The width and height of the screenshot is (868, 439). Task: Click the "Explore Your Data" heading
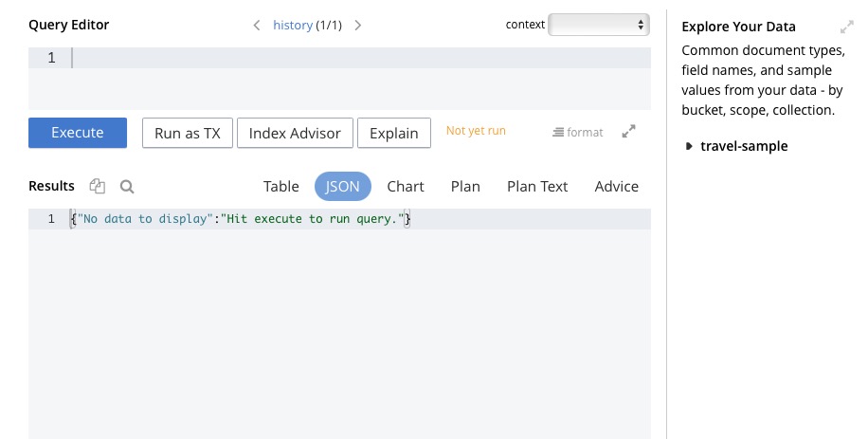(x=738, y=27)
